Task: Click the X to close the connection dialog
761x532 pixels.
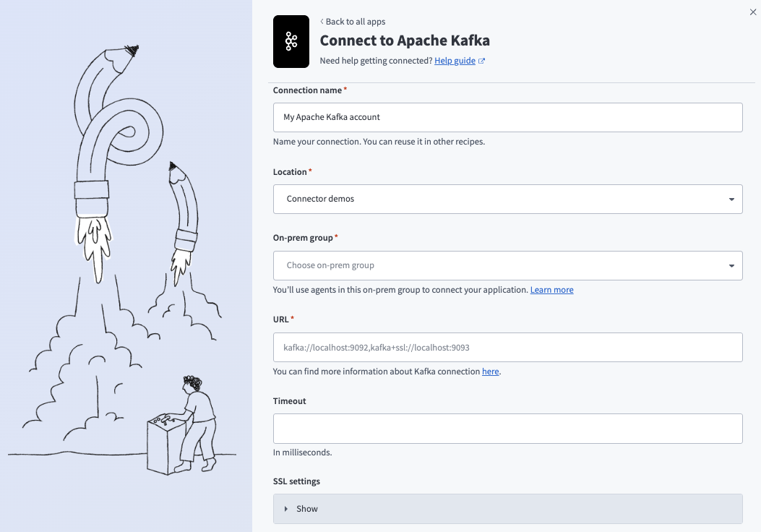Action: (752, 12)
